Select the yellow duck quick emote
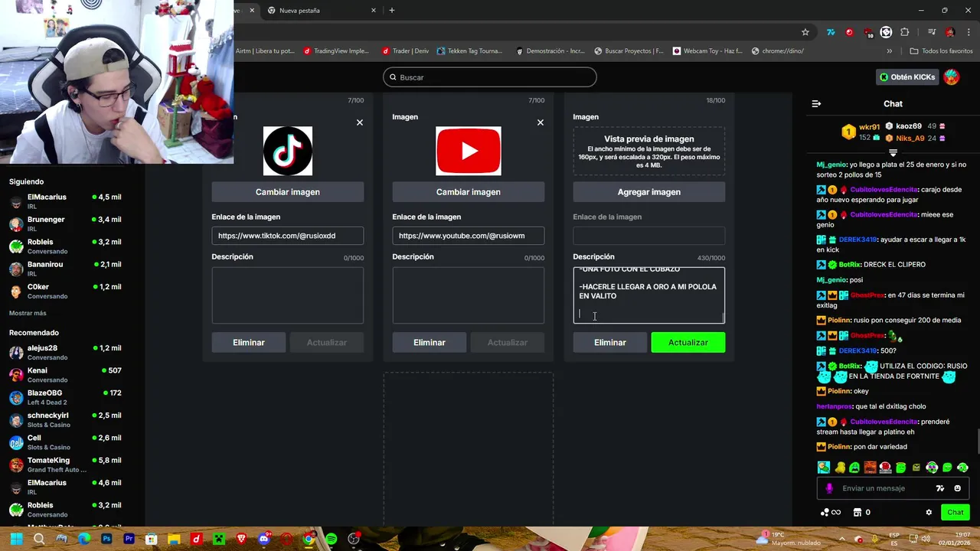 coord(839,467)
